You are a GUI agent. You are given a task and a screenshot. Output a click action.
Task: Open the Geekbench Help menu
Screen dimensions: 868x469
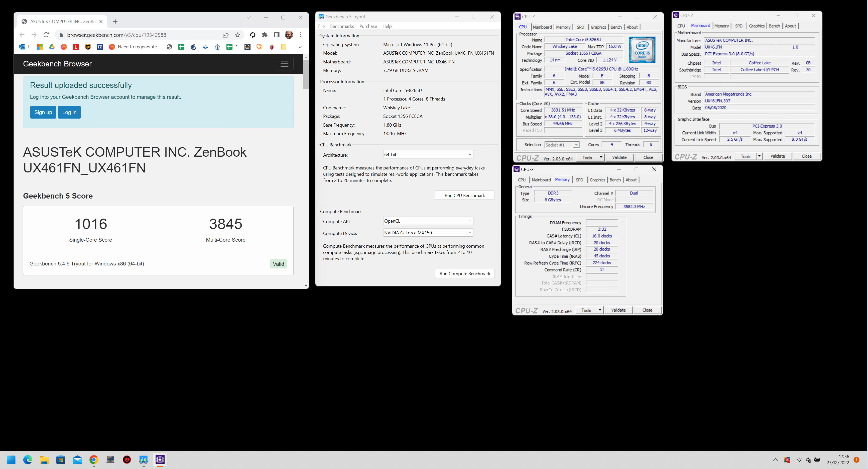coord(387,26)
